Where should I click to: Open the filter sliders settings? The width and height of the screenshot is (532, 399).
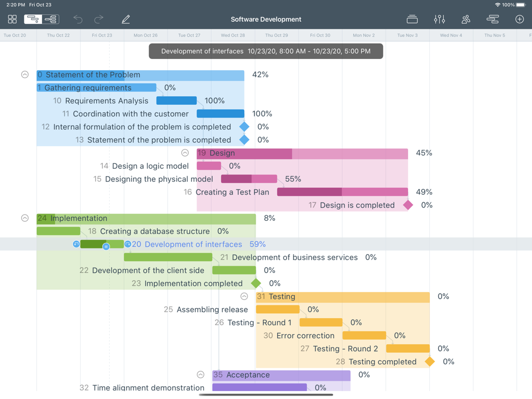[x=439, y=19]
